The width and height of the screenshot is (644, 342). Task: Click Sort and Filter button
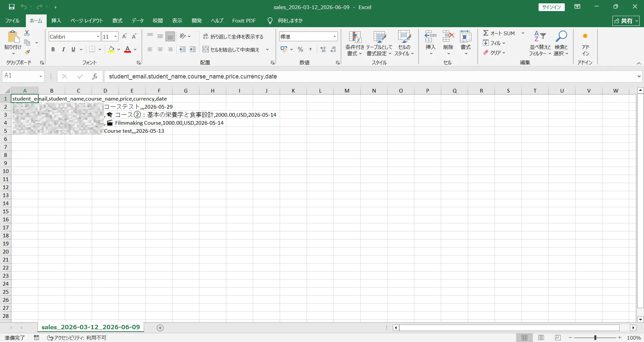(x=540, y=44)
